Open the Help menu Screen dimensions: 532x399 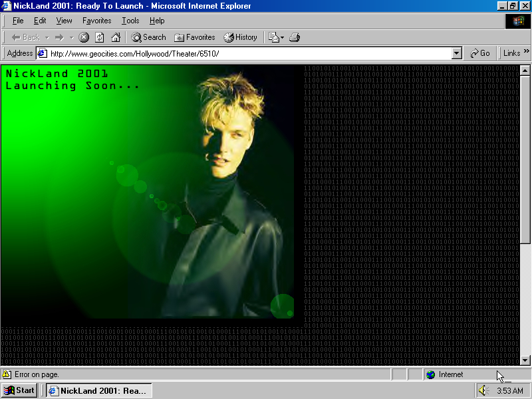(x=157, y=21)
